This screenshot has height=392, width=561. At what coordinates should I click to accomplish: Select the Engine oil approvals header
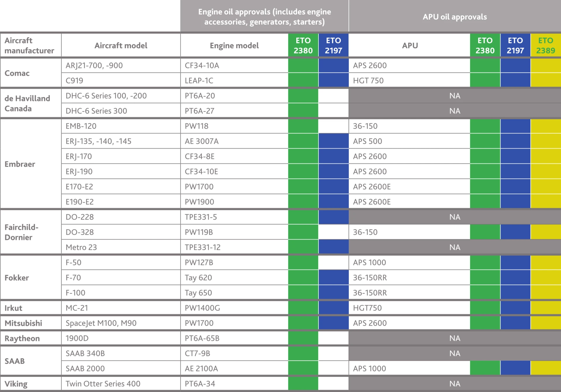264,16
